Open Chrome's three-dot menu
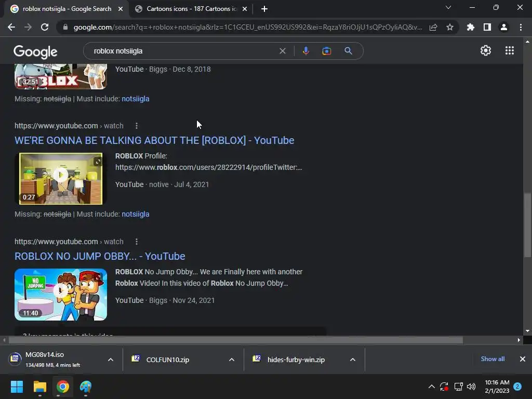This screenshot has height=399, width=532. [521, 27]
